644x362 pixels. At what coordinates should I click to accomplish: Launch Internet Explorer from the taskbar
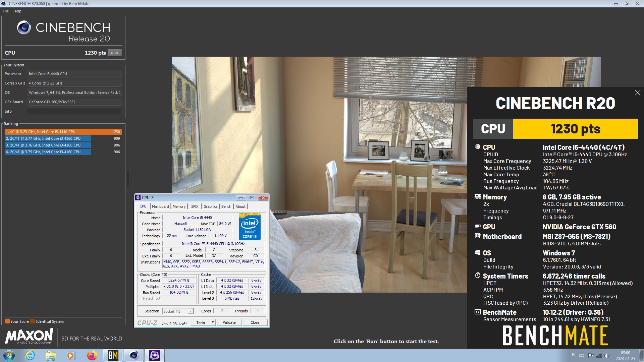(x=30, y=355)
